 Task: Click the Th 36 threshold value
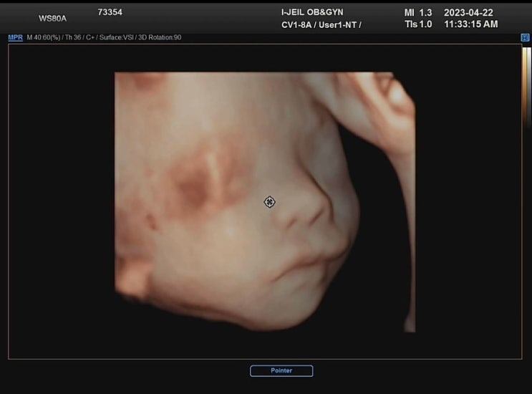pyautogui.click(x=70, y=37)
